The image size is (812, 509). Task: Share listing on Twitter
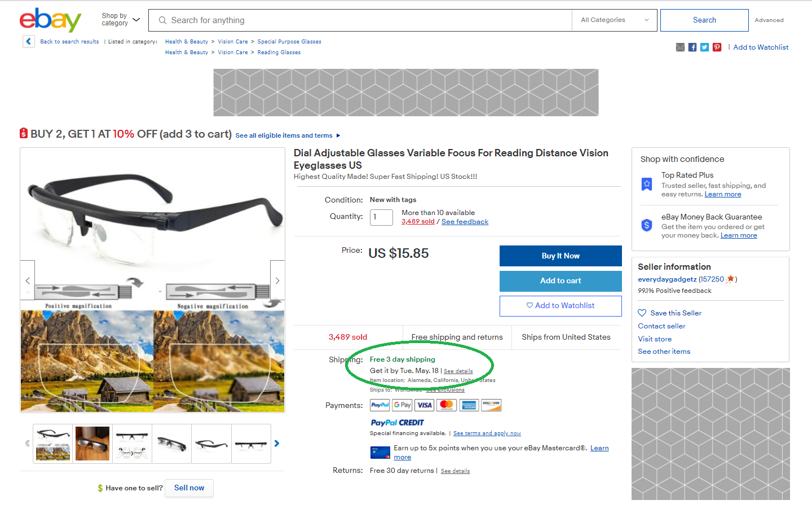pyautogui.click(x=704, y=47)
